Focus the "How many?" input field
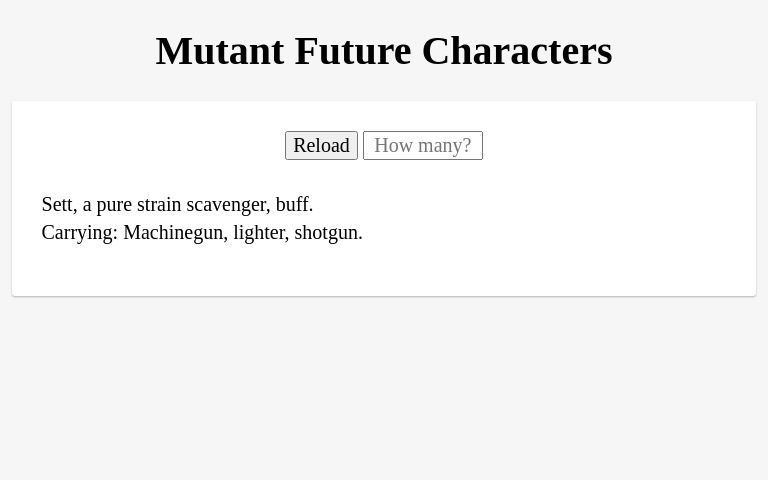768x480 pixels. tap(423, 145)
